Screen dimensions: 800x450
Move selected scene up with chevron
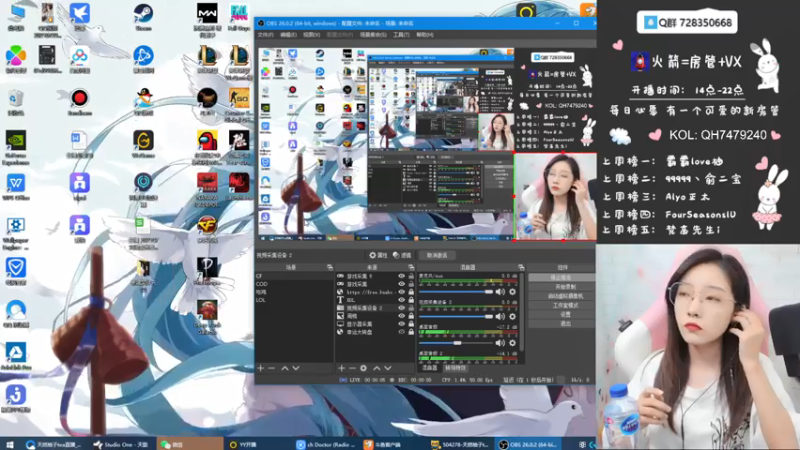point(285,368)
